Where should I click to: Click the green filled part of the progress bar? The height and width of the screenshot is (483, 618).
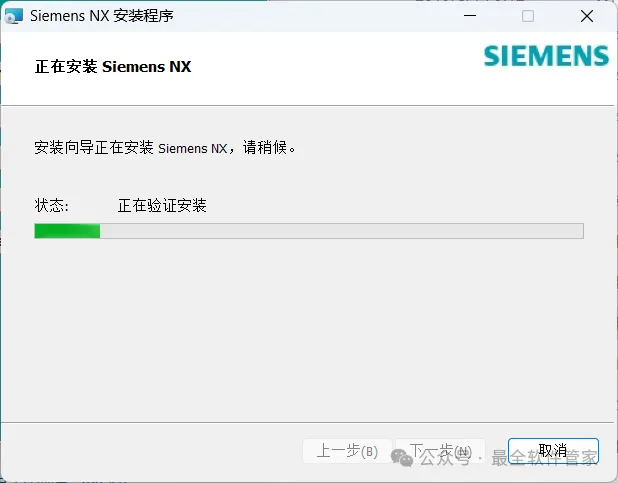click(x=67, y=231)
